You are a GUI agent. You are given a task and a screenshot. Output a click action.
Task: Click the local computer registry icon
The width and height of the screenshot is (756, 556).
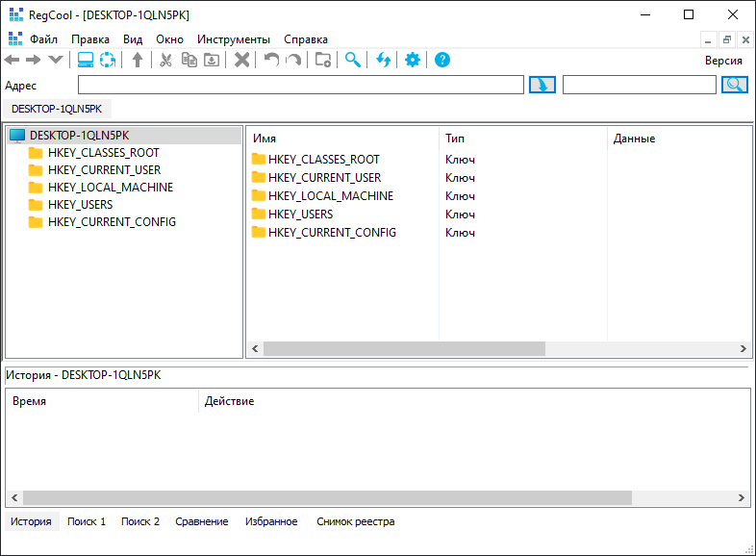(86, 60)
